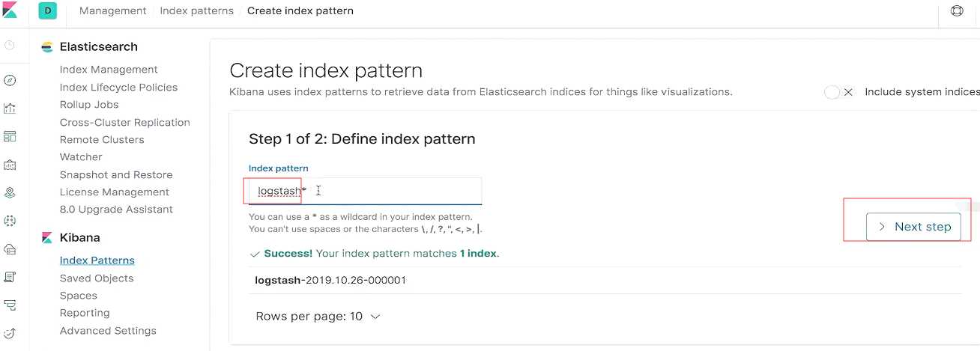Click the help lifebuoy icon at the top right

click(x=957, y=10)
